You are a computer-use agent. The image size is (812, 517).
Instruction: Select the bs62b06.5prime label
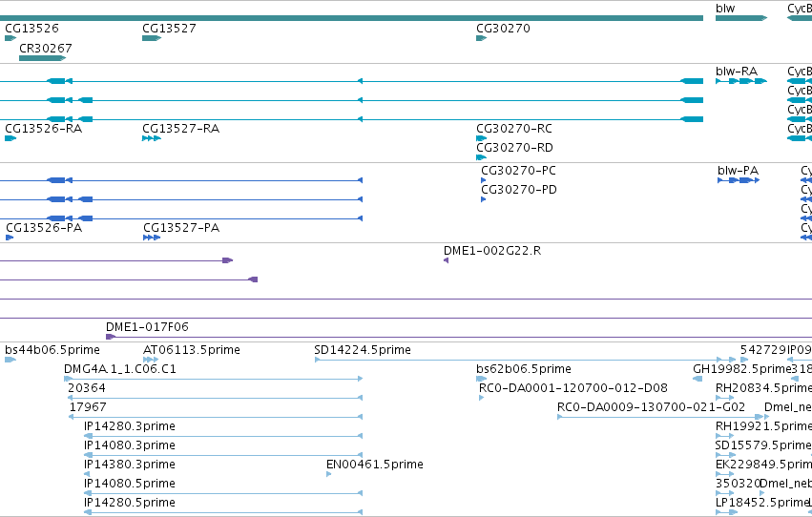(x=524, y=369)
